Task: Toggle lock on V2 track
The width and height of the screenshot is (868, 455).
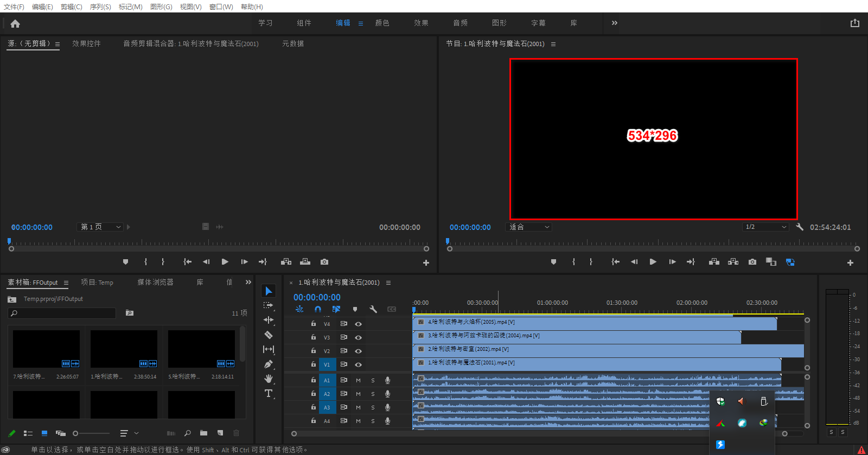Action: click(x=314, y=350)
